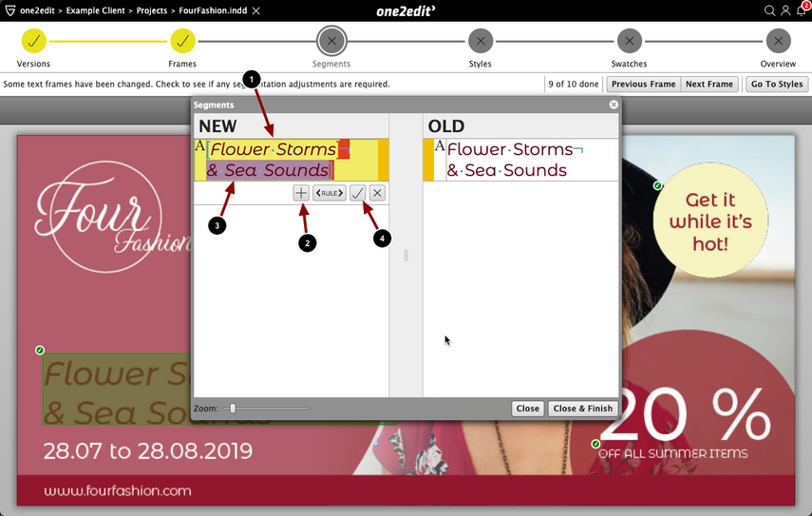Image resolution: width=812 pixels, height=516 pixels.
Task: Click the orange status bar of OLD segment
Action: (428, 160)
